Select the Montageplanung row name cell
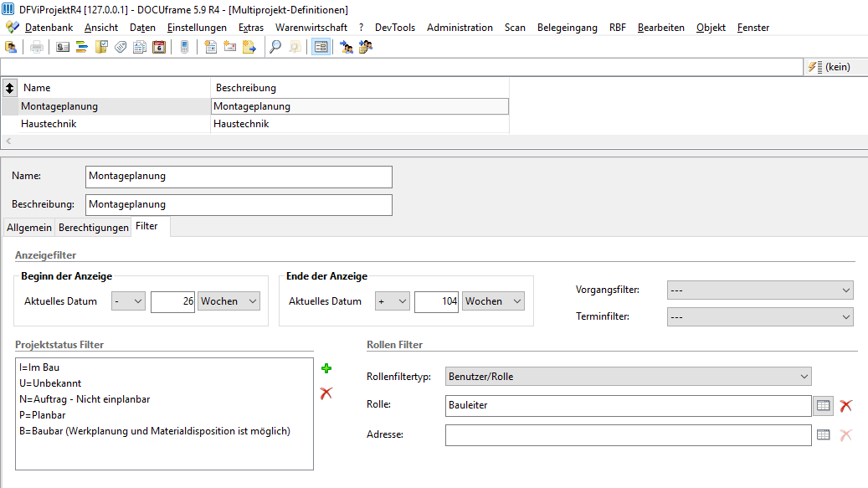 tap(114, 106)
